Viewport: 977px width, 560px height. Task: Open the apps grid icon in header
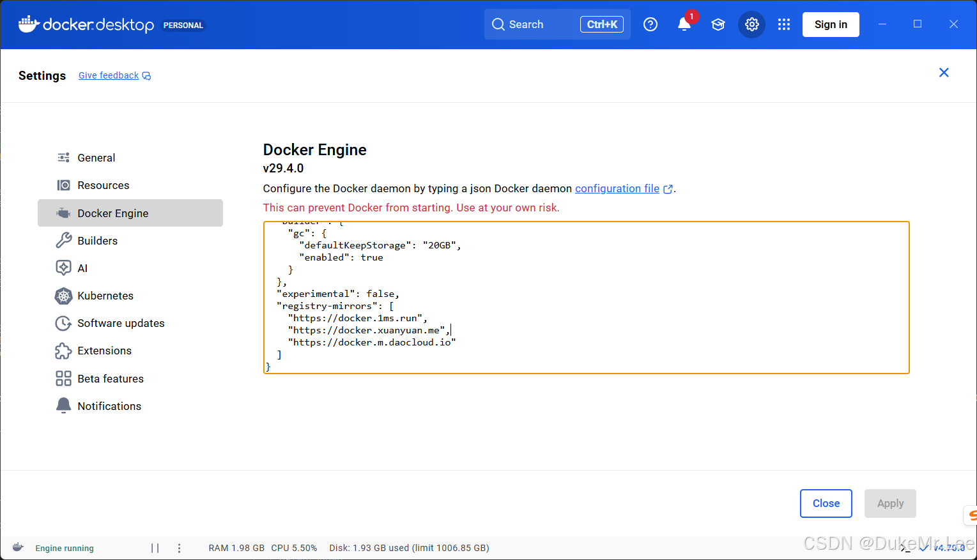784,24
